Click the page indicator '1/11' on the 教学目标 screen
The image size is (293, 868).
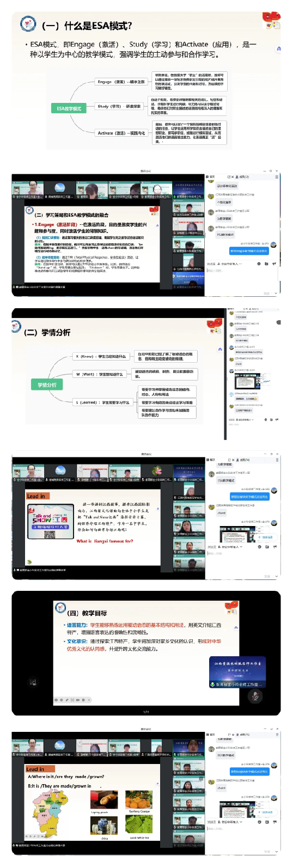pyautogui.click(x=146, y=712)
